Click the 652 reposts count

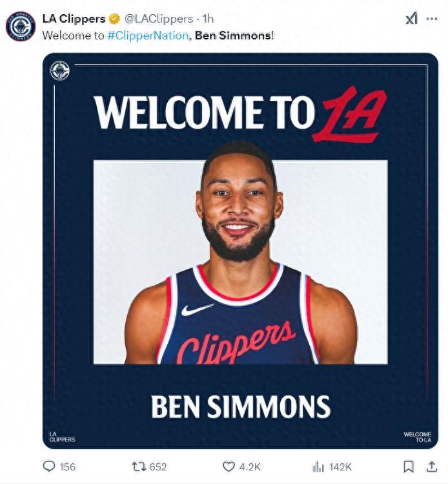coord(158,467)
